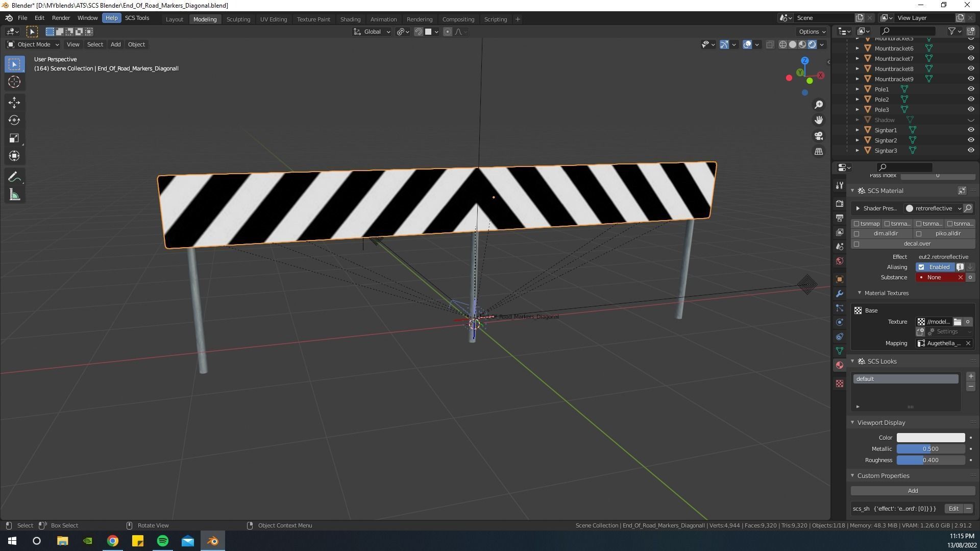Select the Rotate tool in the toolbar
980x551 pixels.
pyautogui.click(x=14, y=120)
